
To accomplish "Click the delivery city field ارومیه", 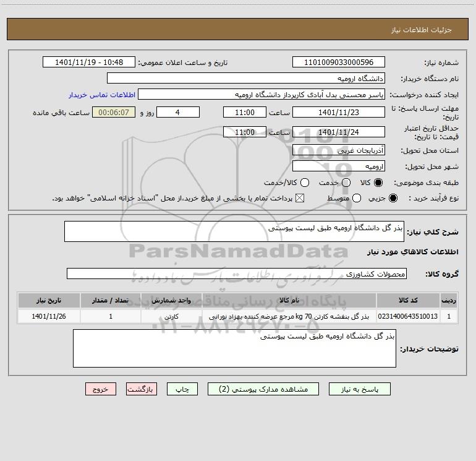I will pyautogui.click(x=339, y=166).
